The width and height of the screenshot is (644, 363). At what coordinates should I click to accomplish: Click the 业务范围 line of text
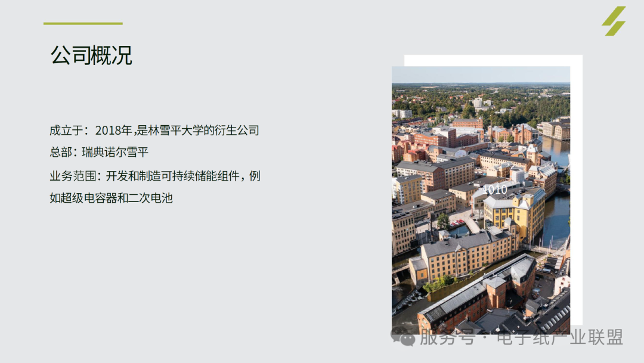[x=155, y=176]
